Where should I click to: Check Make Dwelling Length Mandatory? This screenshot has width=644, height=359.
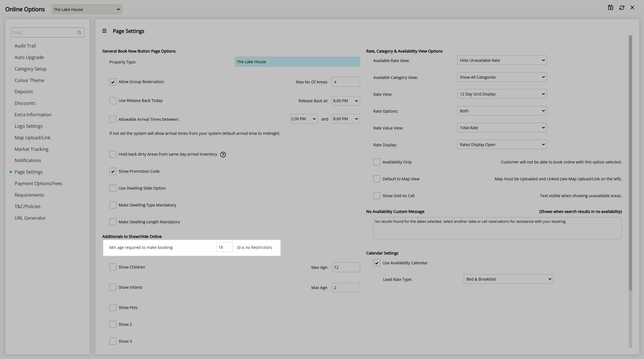coord(113,222)
